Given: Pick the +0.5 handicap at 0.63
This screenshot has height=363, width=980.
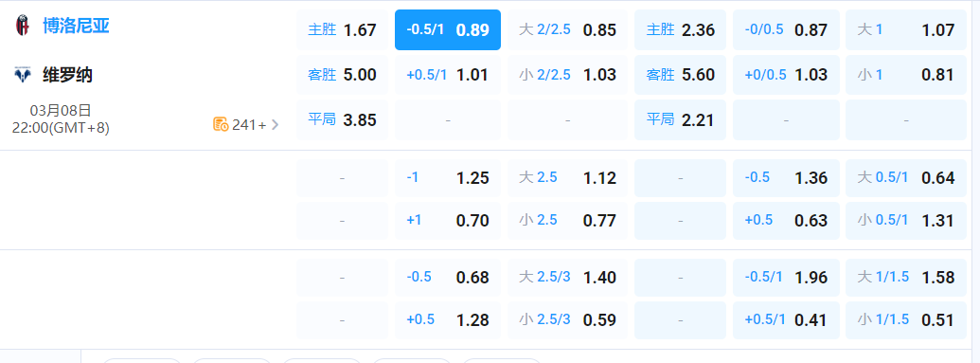Looking at the screenshot, I should click(x=786, y=220).
